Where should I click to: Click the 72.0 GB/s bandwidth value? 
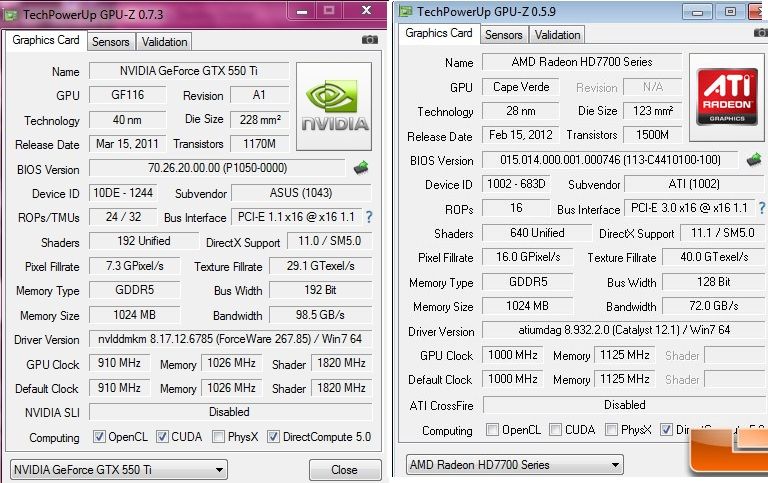(x=714, y=306)
